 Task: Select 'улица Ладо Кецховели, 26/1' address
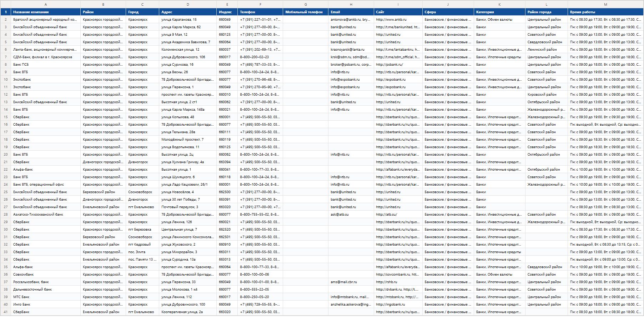tap(188, 185)
